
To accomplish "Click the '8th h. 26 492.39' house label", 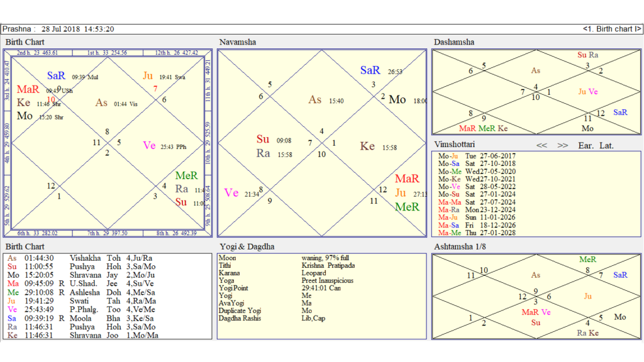I will click(x=177, y=234).
